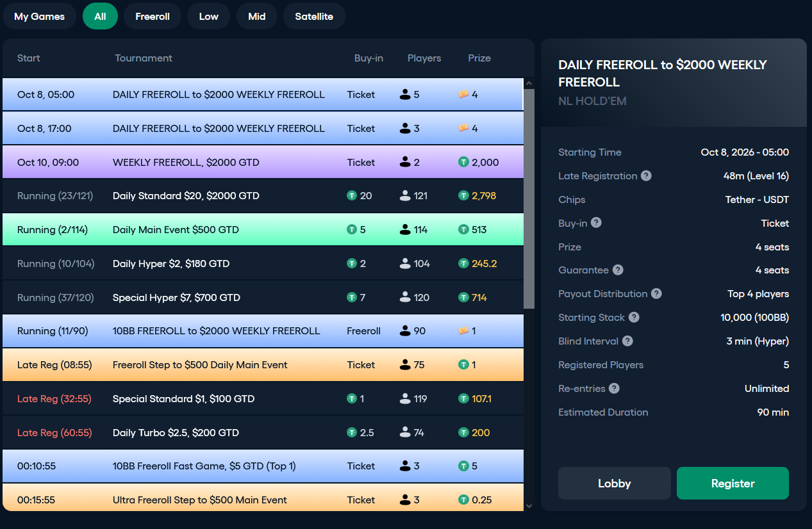812x529 pixels.
Task: Click the Running (23/121) status text
Action: click(x=55, y=196)
